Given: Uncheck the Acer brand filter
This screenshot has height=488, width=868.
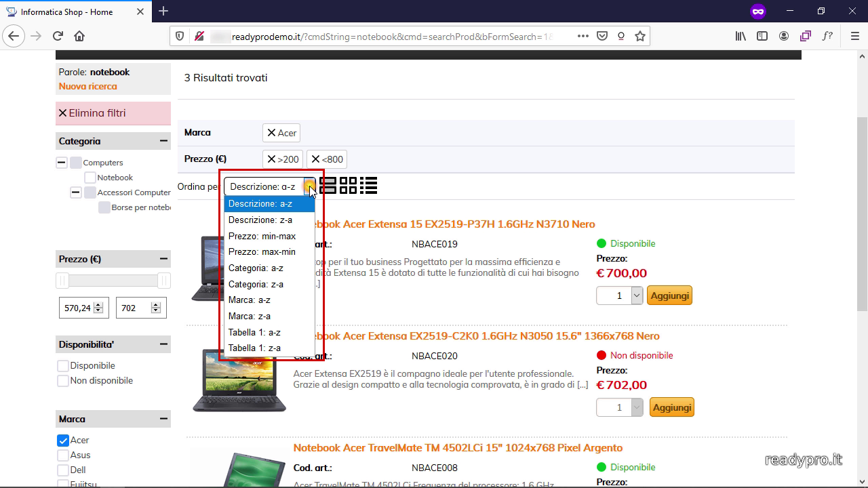Looking at the screenshot, I should [x=62, y=440].
